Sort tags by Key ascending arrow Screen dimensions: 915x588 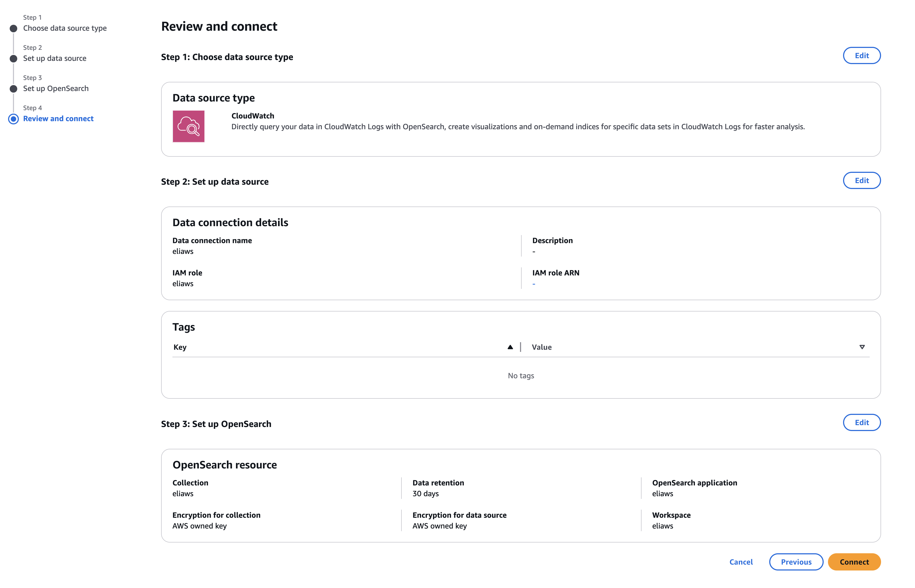[510, 347]
